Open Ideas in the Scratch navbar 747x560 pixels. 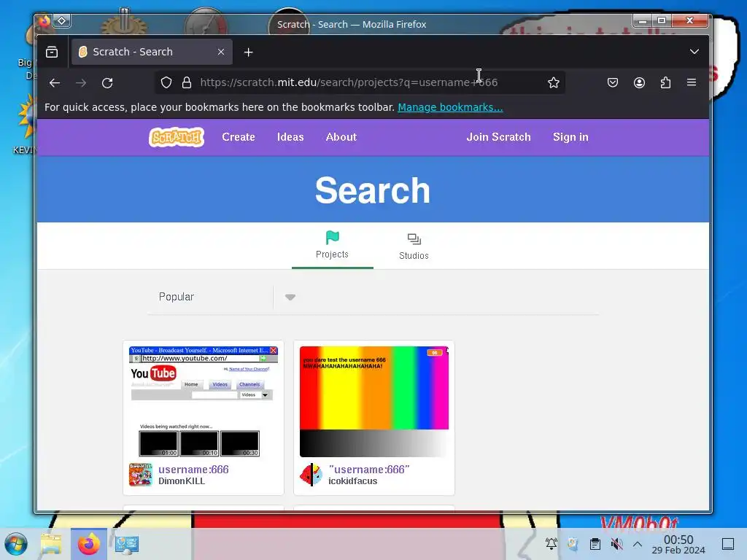pyautogui.click(x=290, y=137)
